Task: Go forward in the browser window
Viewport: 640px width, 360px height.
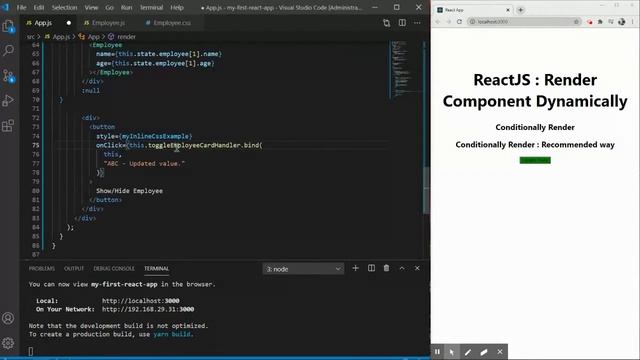Action: pos(449,22)
